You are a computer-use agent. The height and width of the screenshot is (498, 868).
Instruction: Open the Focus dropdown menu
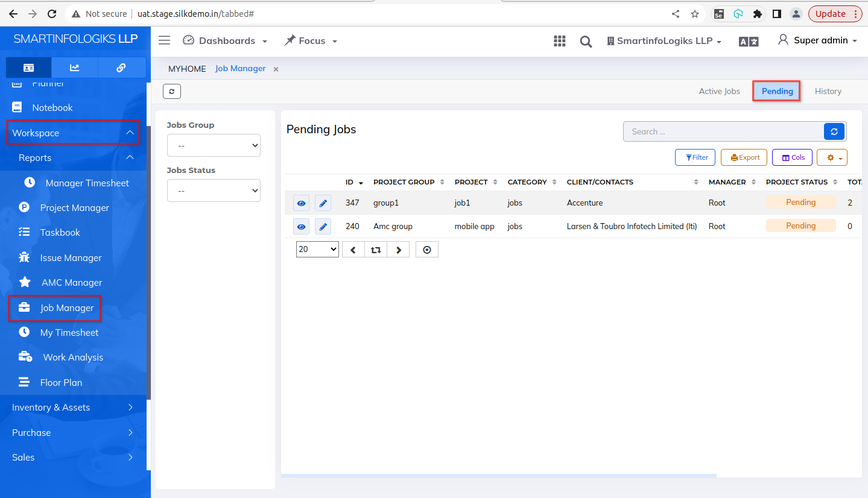(311, 41)
